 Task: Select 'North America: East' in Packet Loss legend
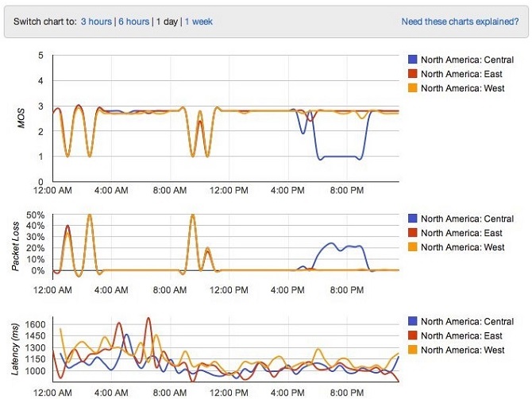pos(461,233)
